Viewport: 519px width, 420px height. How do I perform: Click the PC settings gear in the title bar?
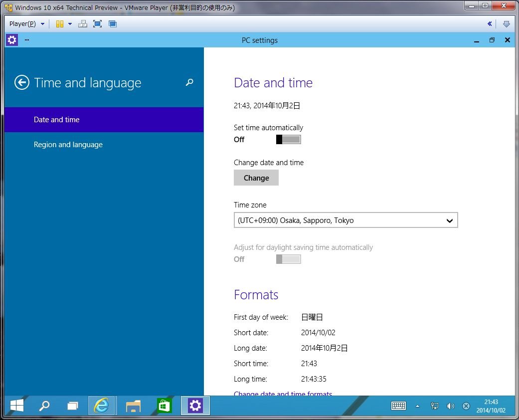pyautogui.click(x=12, y=40)
